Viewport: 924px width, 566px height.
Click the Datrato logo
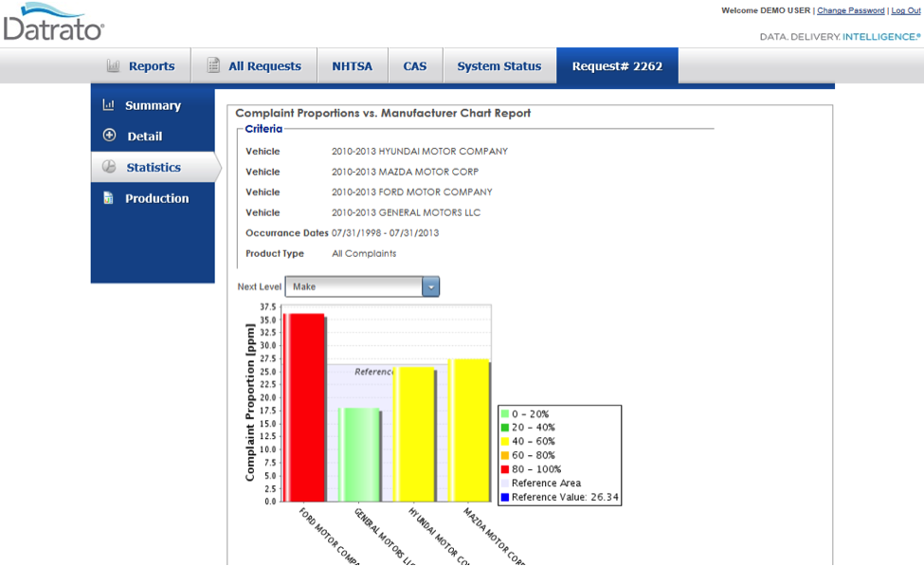[x=54, y=23]
